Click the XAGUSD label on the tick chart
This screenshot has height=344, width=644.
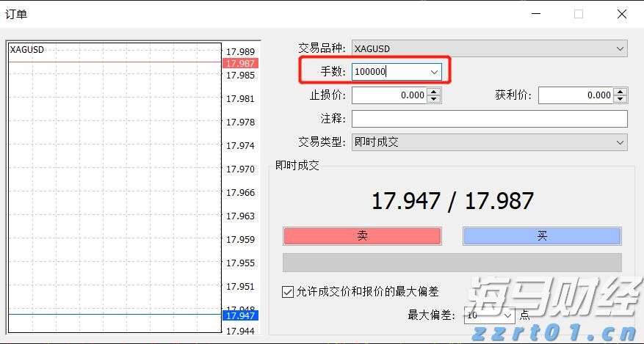coord(27,50)
